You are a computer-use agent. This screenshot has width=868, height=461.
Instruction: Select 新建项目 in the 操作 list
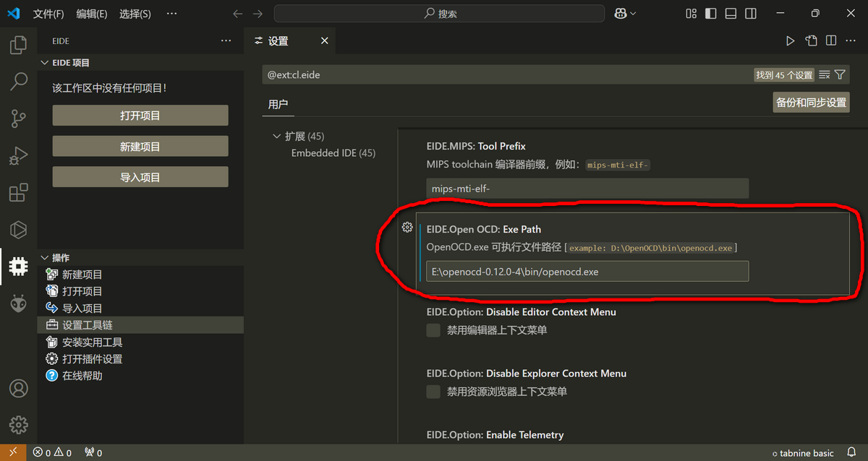(x=140, y=275)
